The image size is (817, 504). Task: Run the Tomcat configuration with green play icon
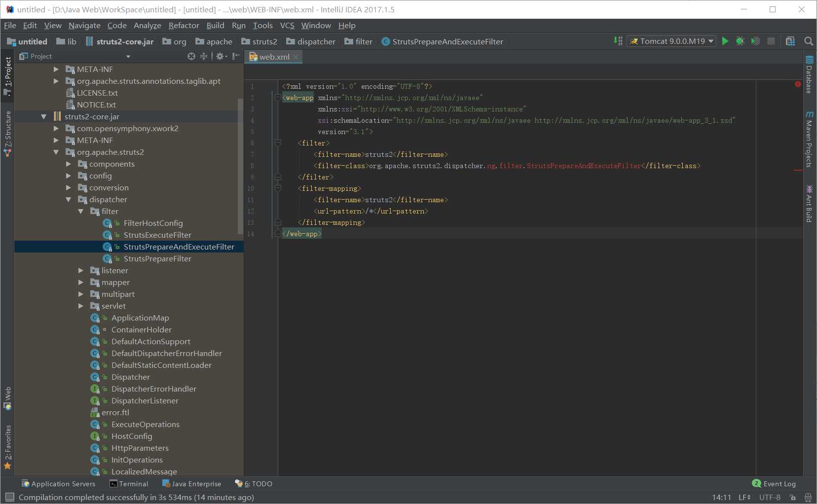coord(725,41)
